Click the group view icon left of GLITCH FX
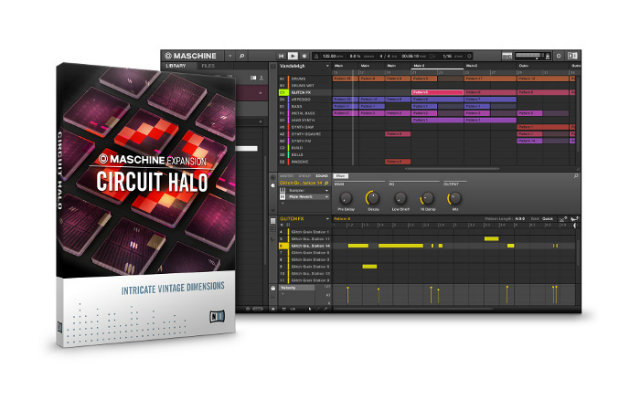Screen dimensions: 640x400 pyautogui.click(x=273, y=220)
